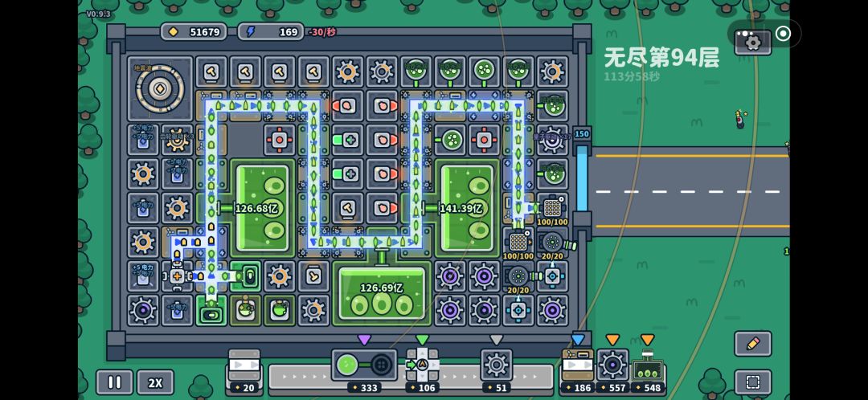Select the green tank showing 126.68亿
868x400 pixels.
(x=263, y=208)
